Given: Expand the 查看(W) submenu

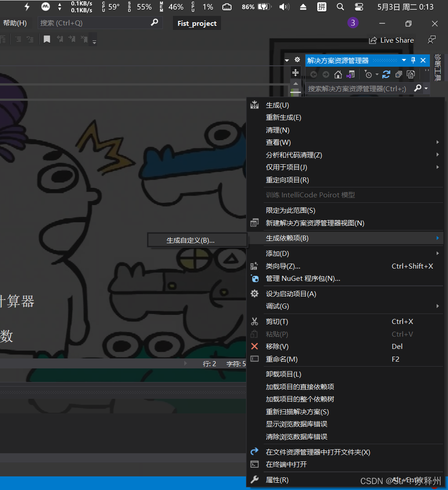Looking at the screenshot, I should tap(438, 142).
